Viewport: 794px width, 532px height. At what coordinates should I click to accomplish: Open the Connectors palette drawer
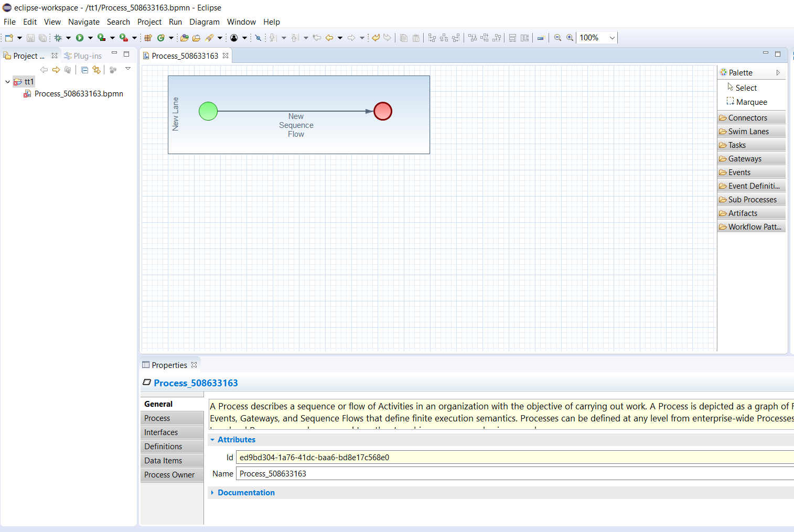(752, 117)
